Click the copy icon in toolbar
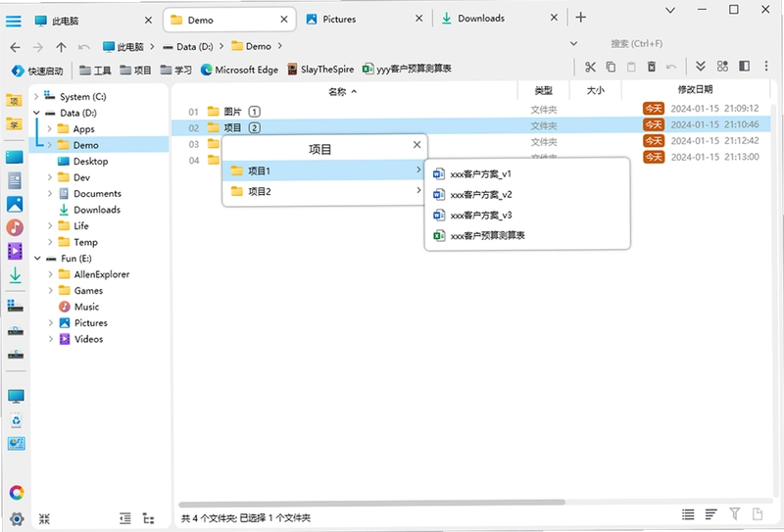The width and height of the screenshot is (784, 532). coord(611,67)
